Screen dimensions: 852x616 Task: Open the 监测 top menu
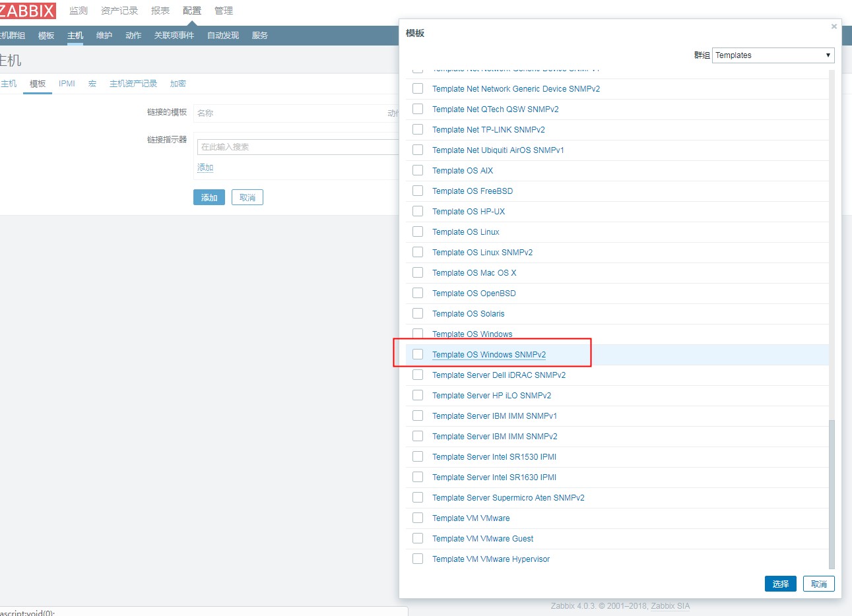(x=79, y=11)
